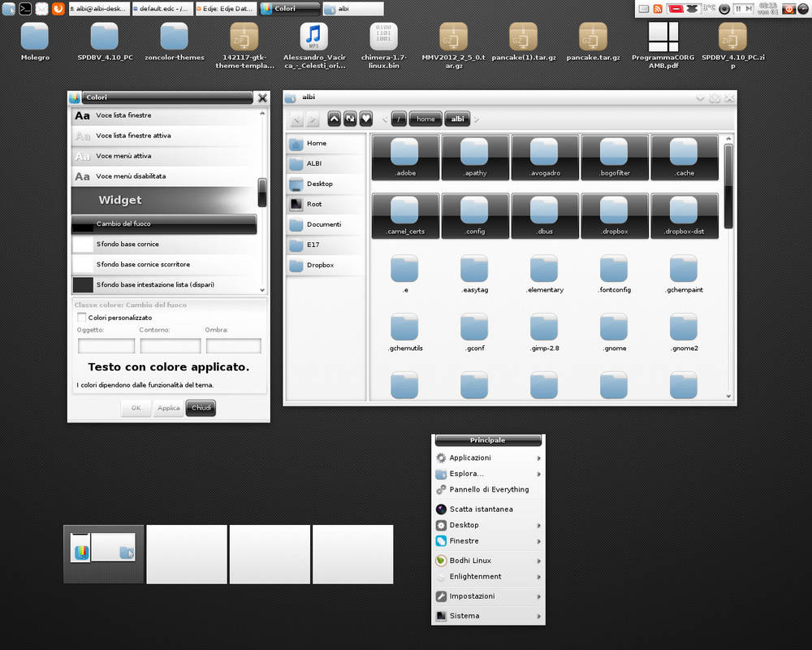Open Pannello di Everything menu item
Screen dimensions: 812x650
[488, 489]
